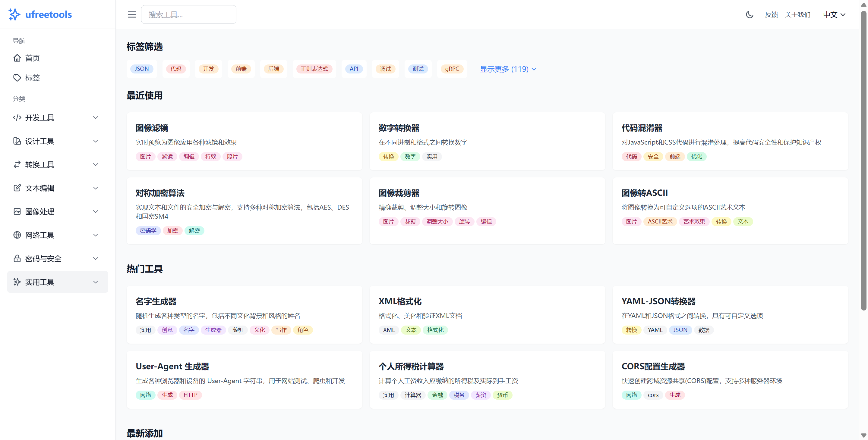This screenshot has width=868, height=440.
Task: Expand the 转换工具 category chevron
Action: coord(96,164)
